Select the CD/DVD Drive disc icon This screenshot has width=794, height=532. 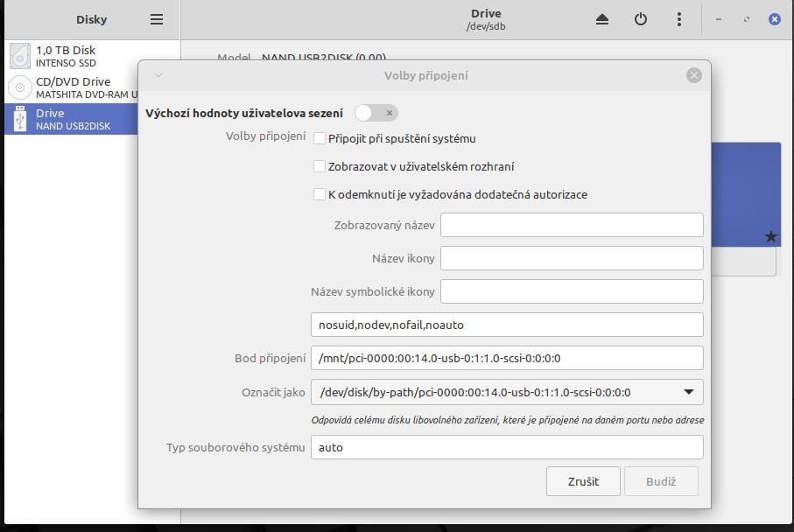19,87
